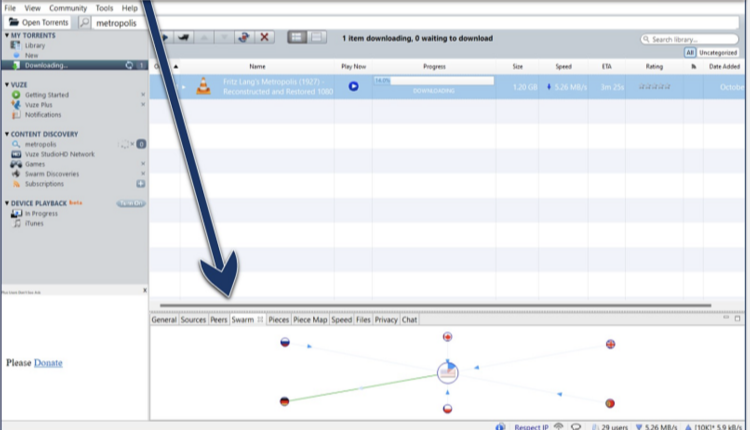Open the Help menu
The height and width of the screenshot is (430, 750).
[x=129, y=8]
